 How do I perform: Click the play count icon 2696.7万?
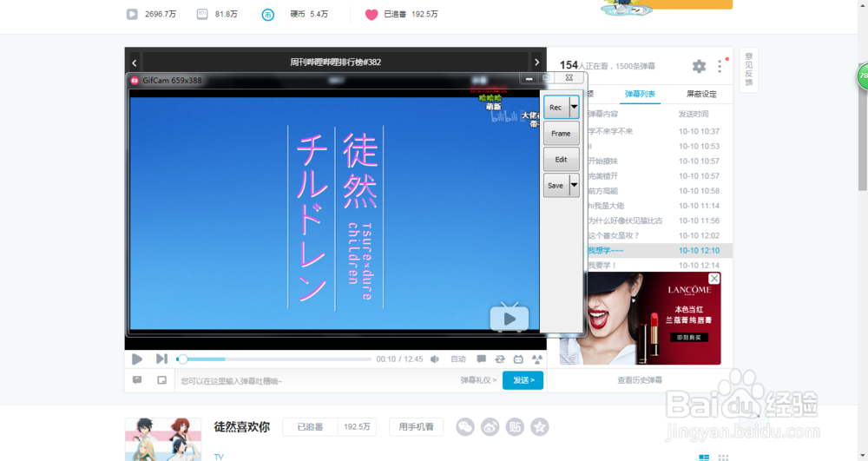(132, 15)
